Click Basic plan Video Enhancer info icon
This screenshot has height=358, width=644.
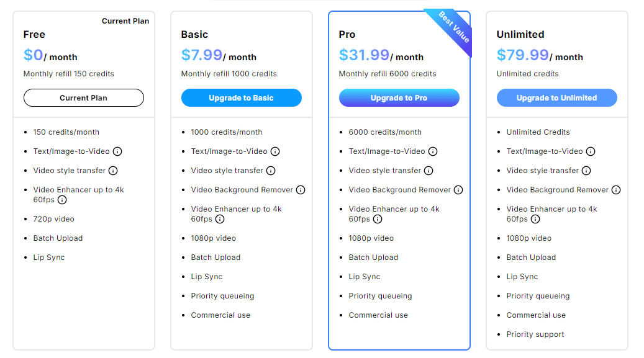point(220,219)
